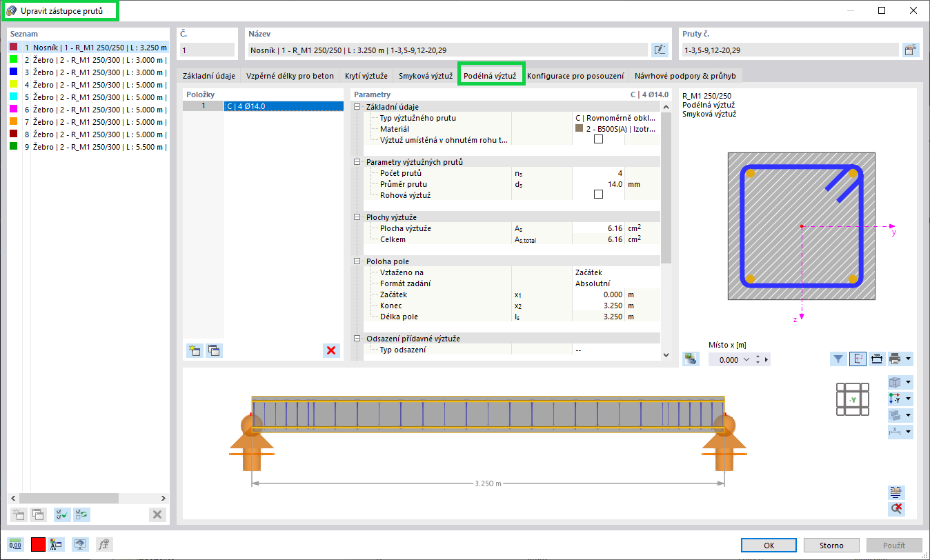Click the Místo x stepper arrows

click(758, 360)
